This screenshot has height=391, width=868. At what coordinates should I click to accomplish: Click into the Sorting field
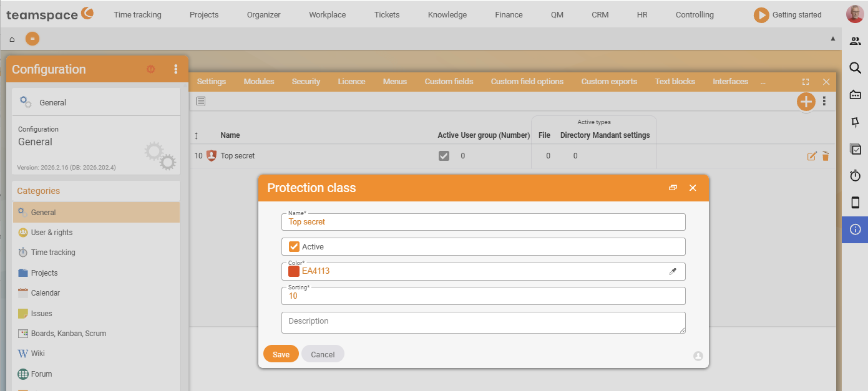pos(484,296)
